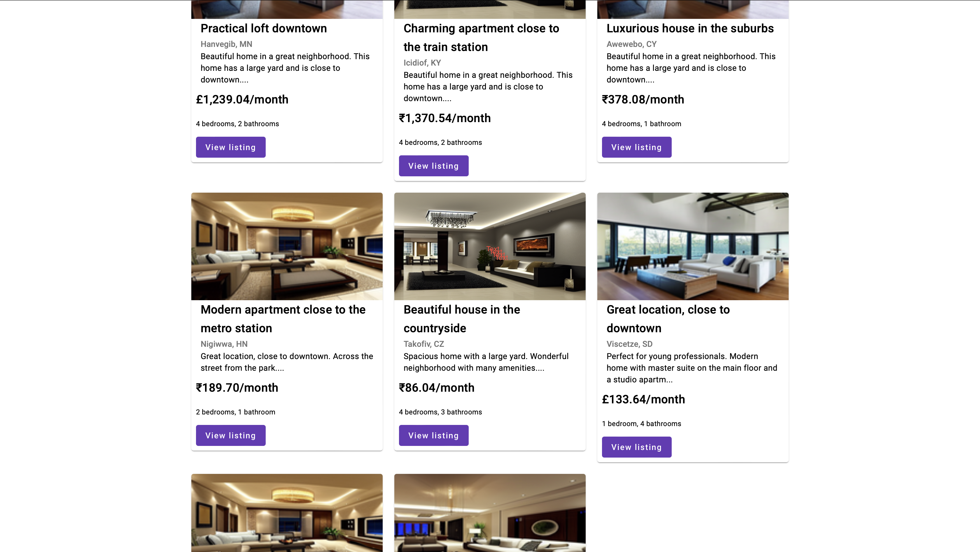Open the Luxurious house in the suburbs title

click(690, 28)
